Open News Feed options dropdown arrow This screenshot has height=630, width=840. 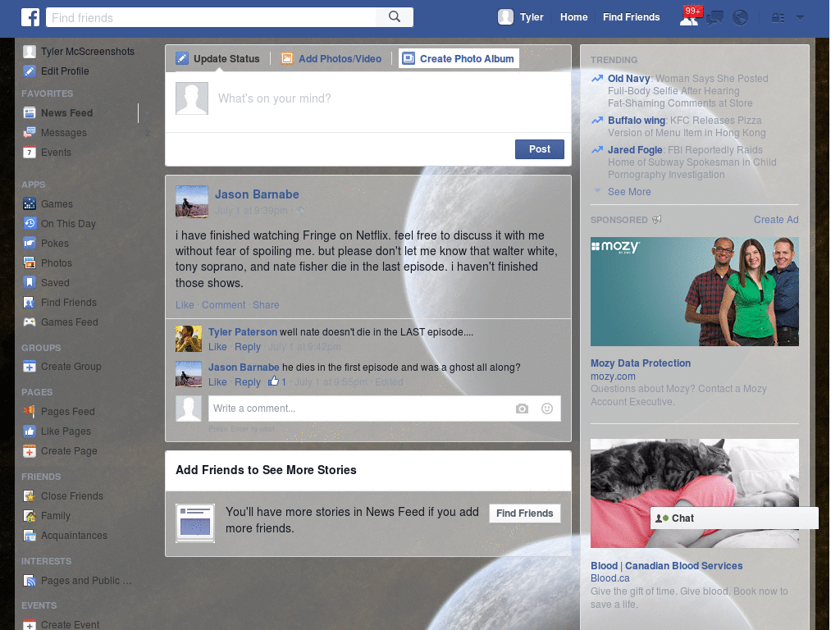tap(147, 113)
